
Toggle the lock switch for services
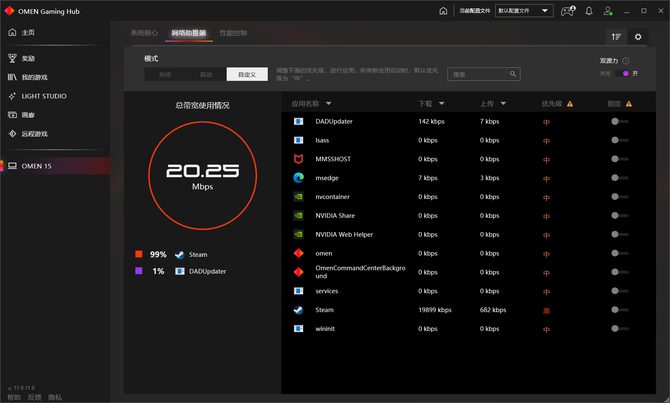coord(620,291)
